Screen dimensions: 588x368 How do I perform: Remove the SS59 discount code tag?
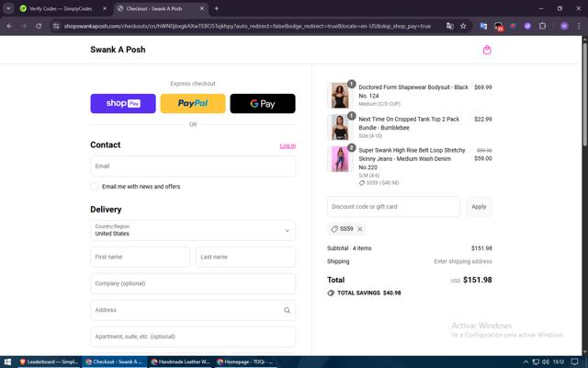359,229
